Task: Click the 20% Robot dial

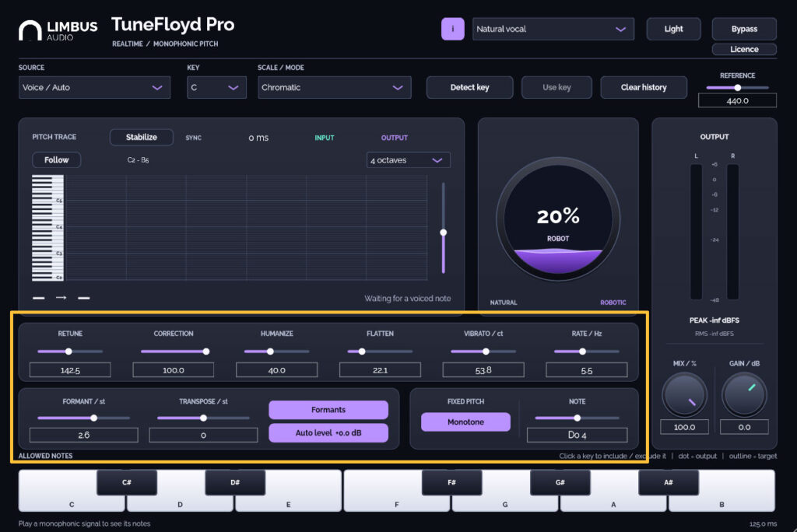Action: point(558,219)
